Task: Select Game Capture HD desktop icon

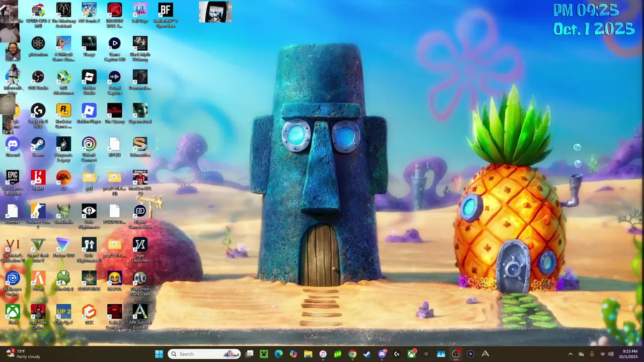Action: 115,49
